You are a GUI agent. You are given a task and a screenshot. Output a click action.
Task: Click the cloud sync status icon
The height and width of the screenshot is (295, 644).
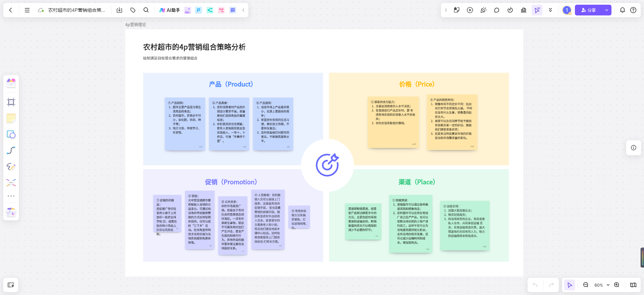click(41, 10)
